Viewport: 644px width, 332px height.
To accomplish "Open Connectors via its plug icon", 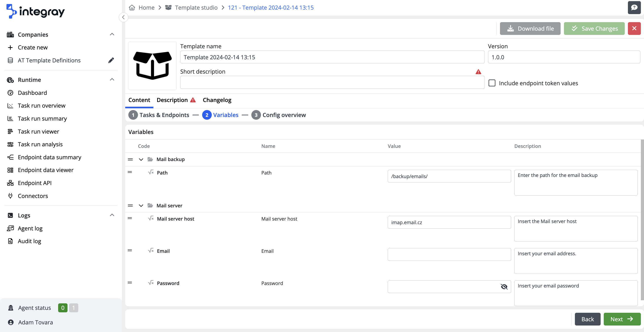I will [x=10, y=196].
